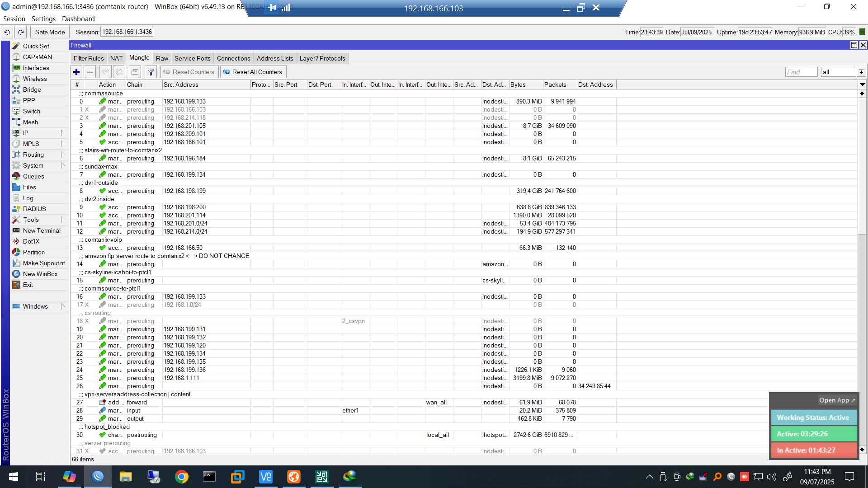Open Wireless in the sidebar
This screenshot has width=868, height=488.
(35, 79)
